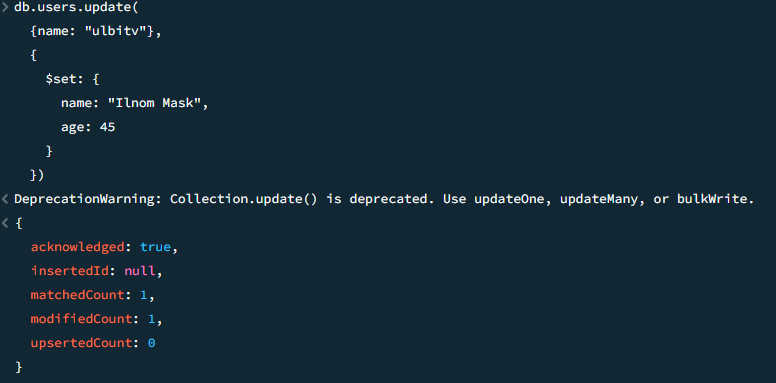
Task: Click the matchedCount key in result
Action: (x=77, y=295)
